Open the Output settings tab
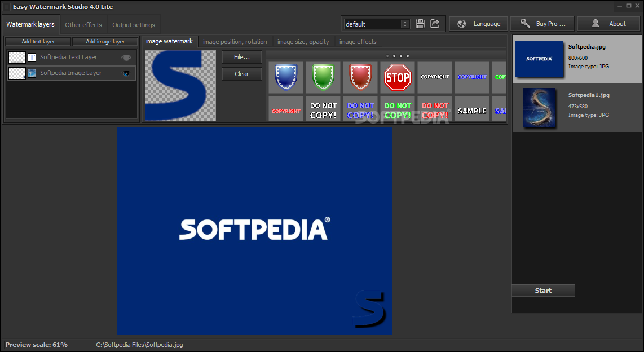This screenshot has width=644, height=352. 134,25
